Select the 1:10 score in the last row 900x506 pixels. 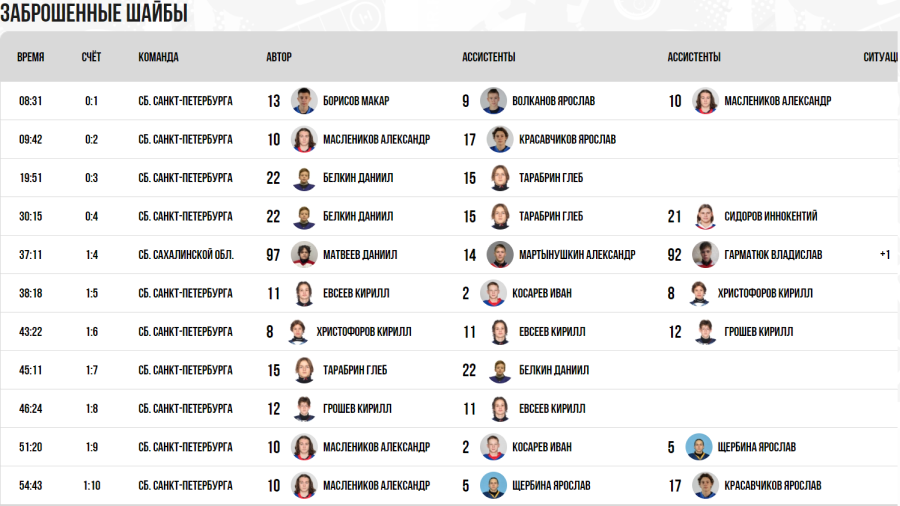tap(91, 485)
